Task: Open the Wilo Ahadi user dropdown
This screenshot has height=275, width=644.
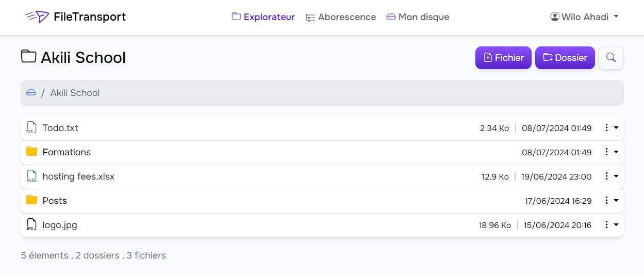Action: coord(584,17)
